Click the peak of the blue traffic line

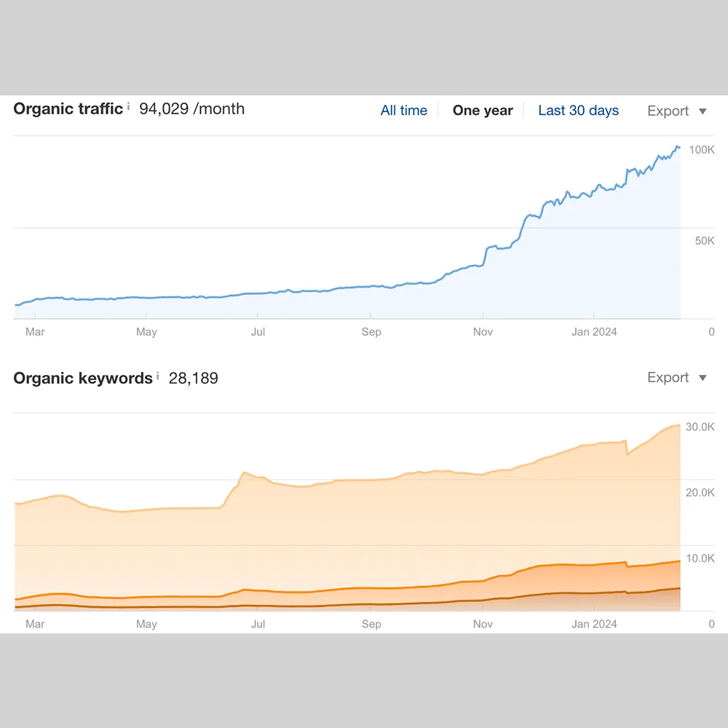tap(677, 147)
